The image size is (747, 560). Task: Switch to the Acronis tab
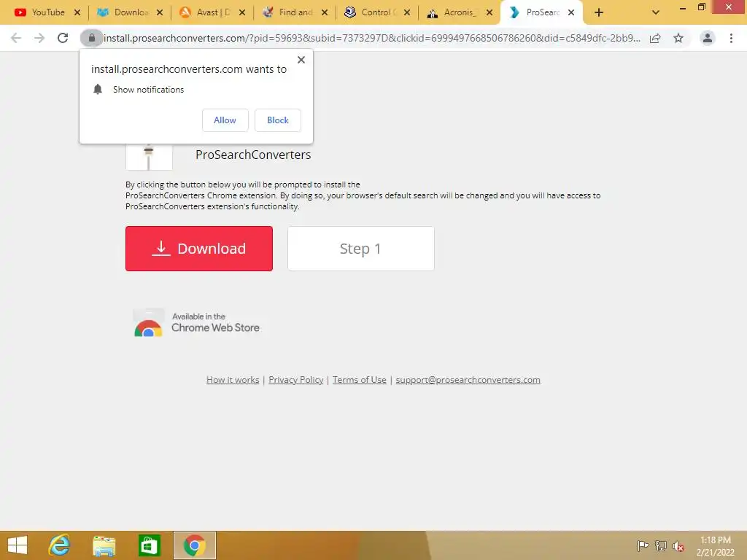(452, 12)
